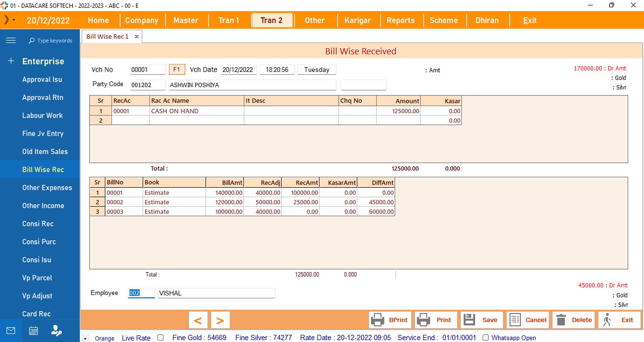Cancel the current entry

[x=528, y=320]
